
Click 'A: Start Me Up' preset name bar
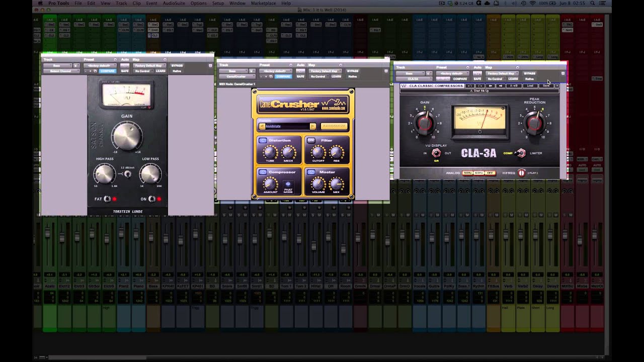(479, 91)
